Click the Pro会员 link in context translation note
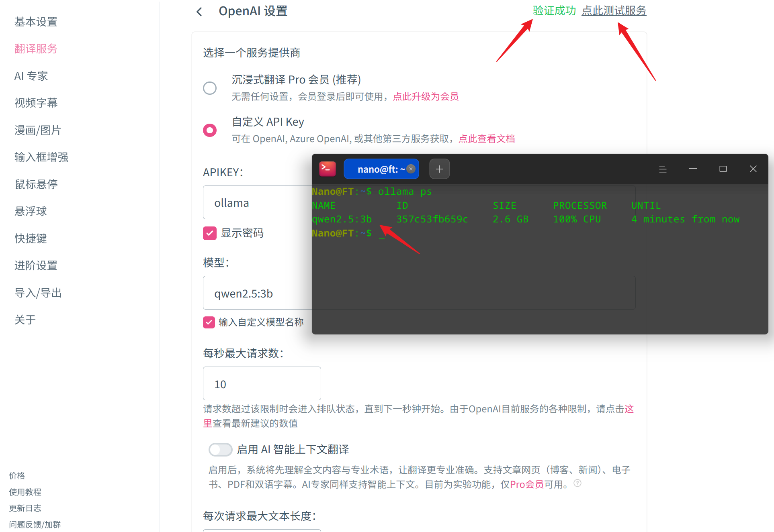774x532 pixels. pos(527,484)
